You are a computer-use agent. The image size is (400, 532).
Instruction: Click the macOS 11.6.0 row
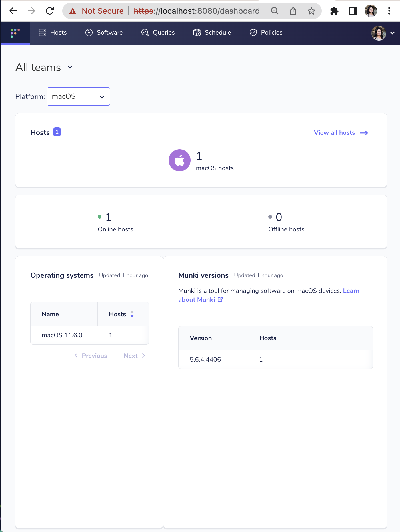pos(90,335)
